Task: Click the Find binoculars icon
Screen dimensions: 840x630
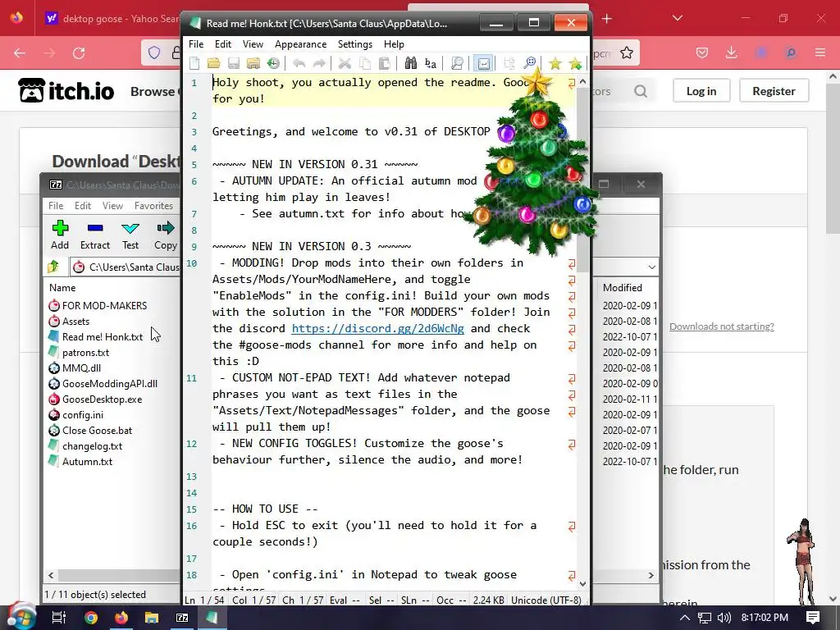Action: (410, 63)
